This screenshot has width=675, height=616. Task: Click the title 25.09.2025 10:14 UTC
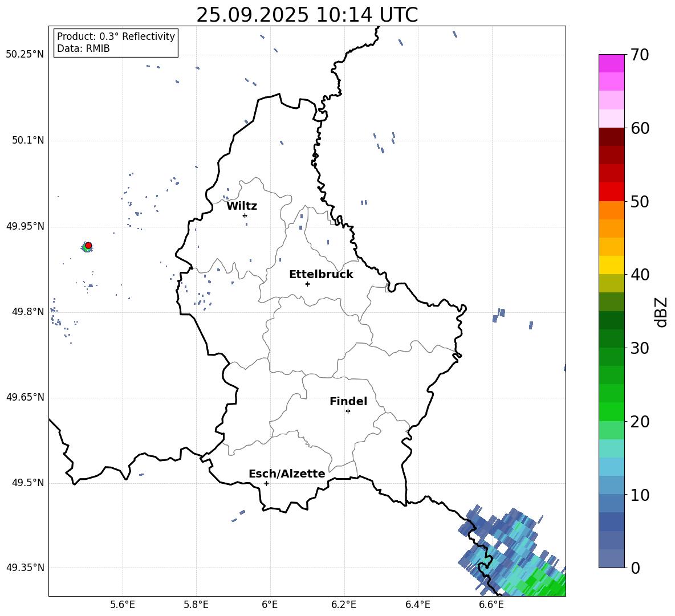[307, 15]
